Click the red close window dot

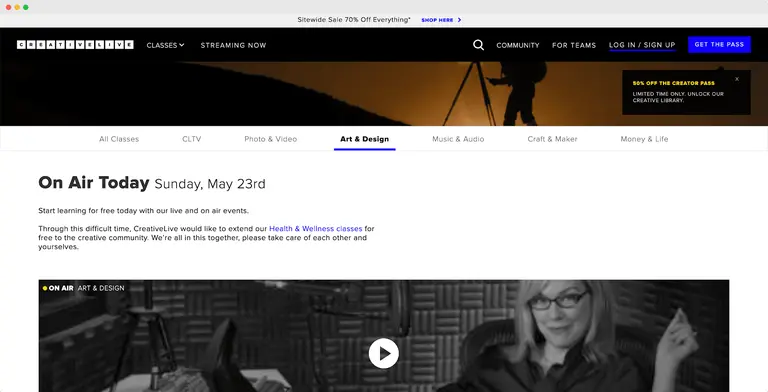(x=8, y=7)
